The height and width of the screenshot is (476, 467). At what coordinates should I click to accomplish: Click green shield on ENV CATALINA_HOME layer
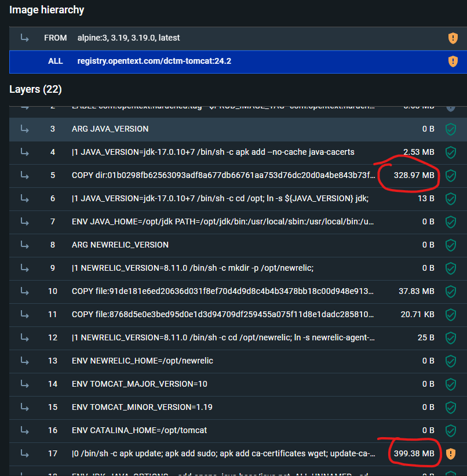tap(450, 430)
